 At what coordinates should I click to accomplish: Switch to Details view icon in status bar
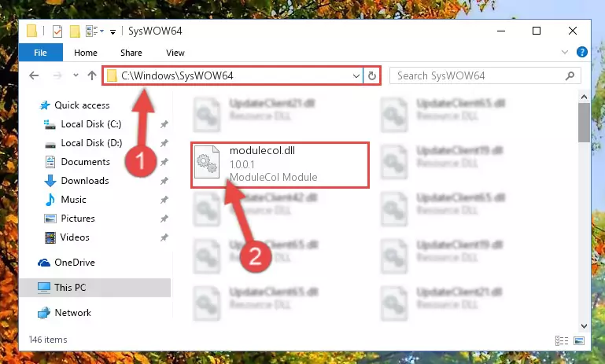tap(562, 340)
